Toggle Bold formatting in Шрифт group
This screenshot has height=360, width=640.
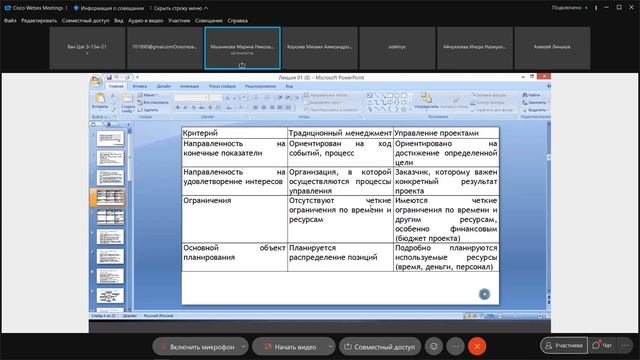pyautogui.click(x=178, y=108)
